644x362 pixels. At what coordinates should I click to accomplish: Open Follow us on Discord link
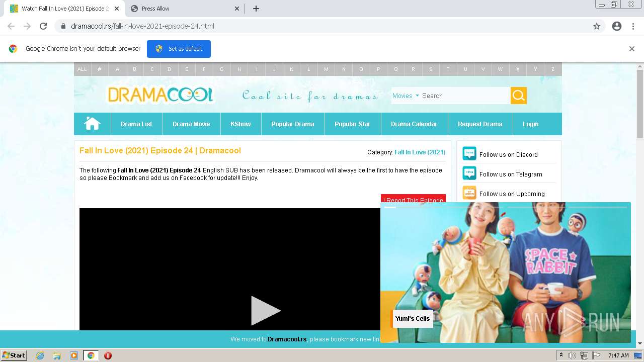point(508,154)
